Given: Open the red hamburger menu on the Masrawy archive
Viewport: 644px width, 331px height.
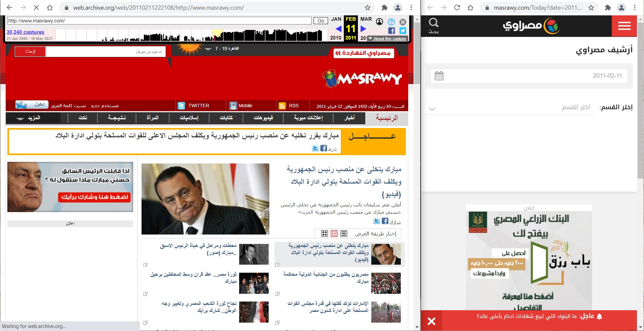Looking at the screenshot, I should pos(624,26).
